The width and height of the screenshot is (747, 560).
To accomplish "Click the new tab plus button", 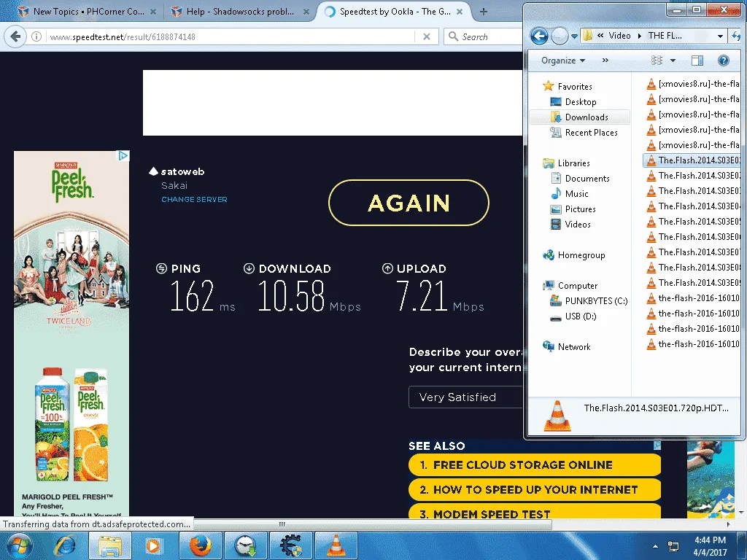I will click(x=484, y=12).
